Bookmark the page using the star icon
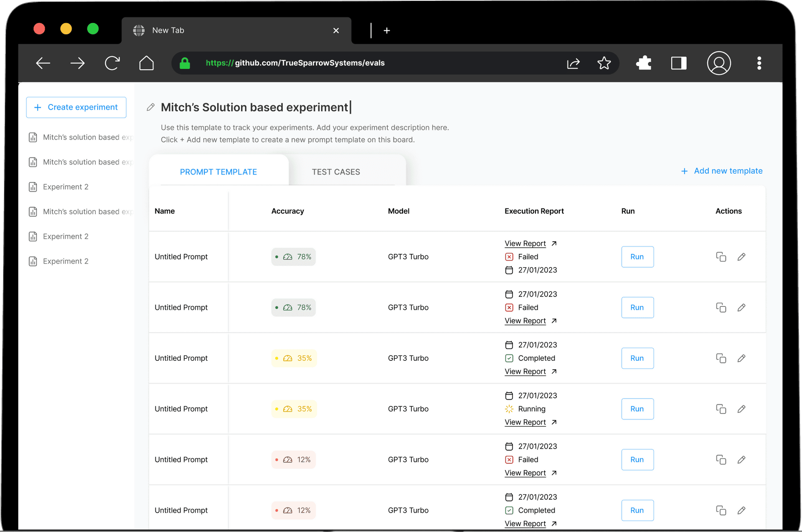802x532 pixels. [604, 63]
